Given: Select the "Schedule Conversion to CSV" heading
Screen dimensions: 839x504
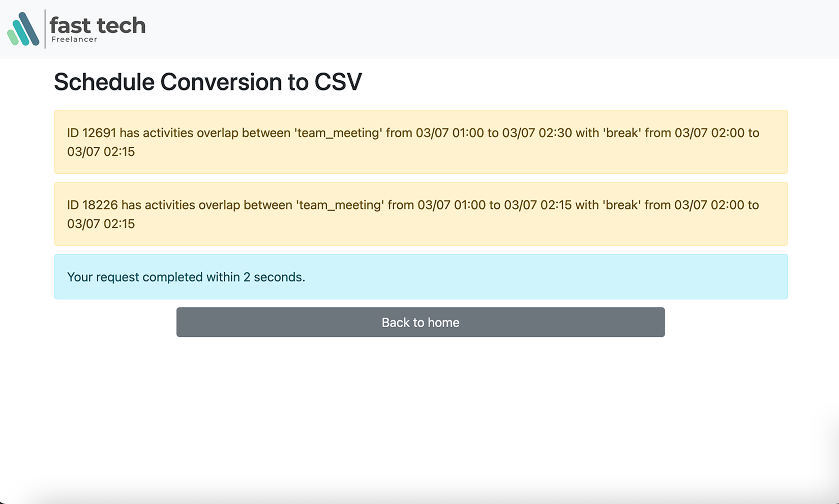Looking at the screenshot, I should coord(207,82).
